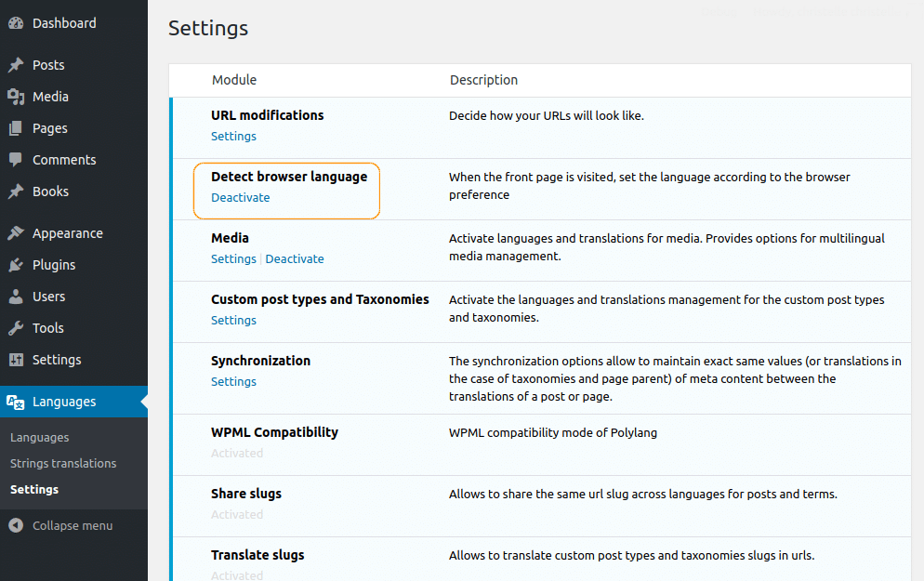This screenshot has width=924, height=581.
Task: Open Media via its camera icon
Action: [16, 97]
